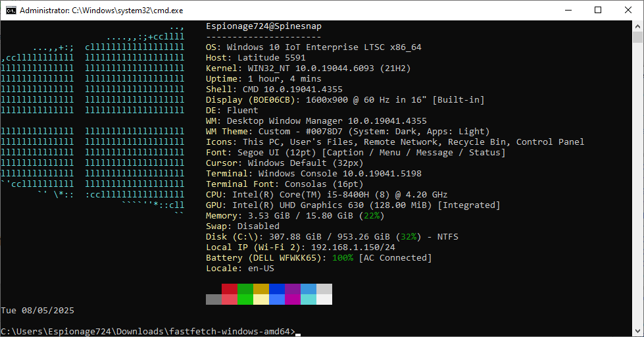The image size is (644, 337).
Task: Click the bright green block in the bottom row
Action: click(x=245, y=299)
